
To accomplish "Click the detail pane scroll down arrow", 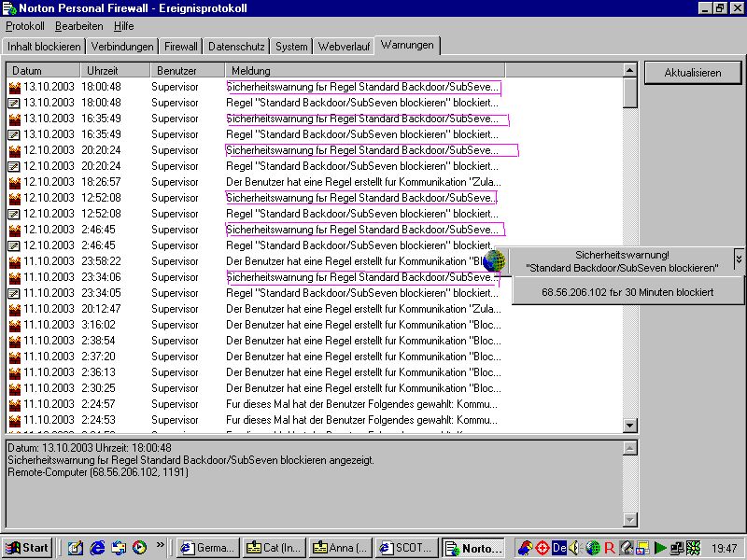I will (629, 520).
